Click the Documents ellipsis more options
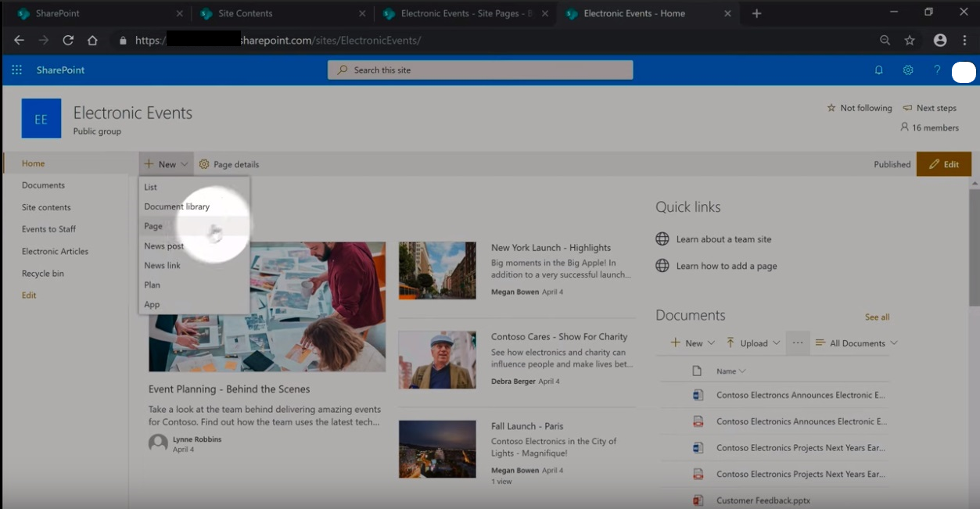This screenshot has height=509, width=980. pos(798,343)
